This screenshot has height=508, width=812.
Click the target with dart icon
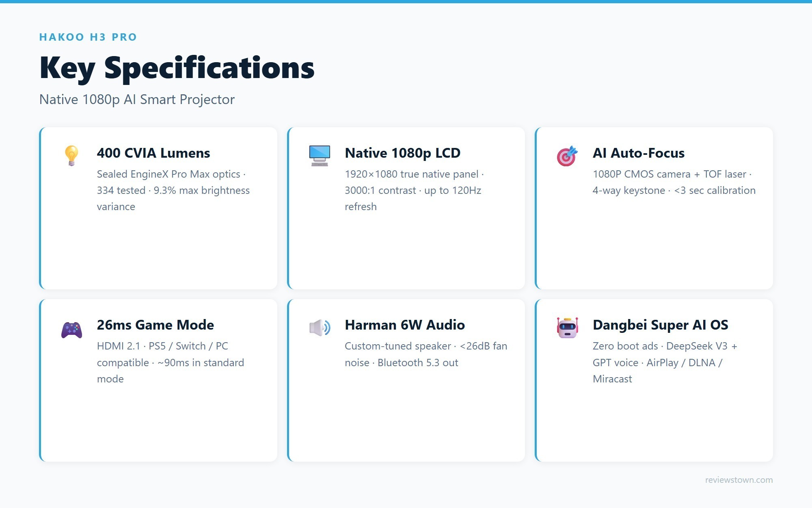567,156
